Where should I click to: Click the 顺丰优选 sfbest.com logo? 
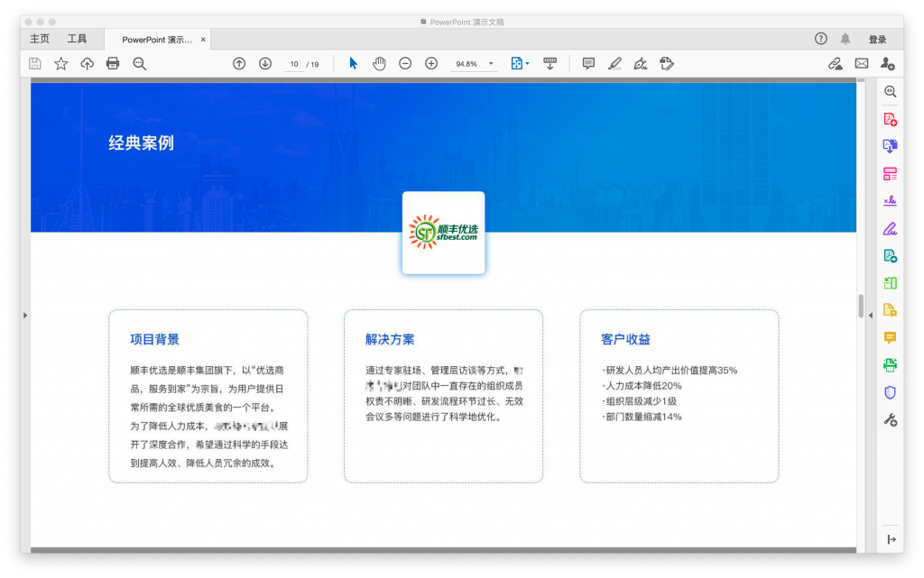pos(444,233)
